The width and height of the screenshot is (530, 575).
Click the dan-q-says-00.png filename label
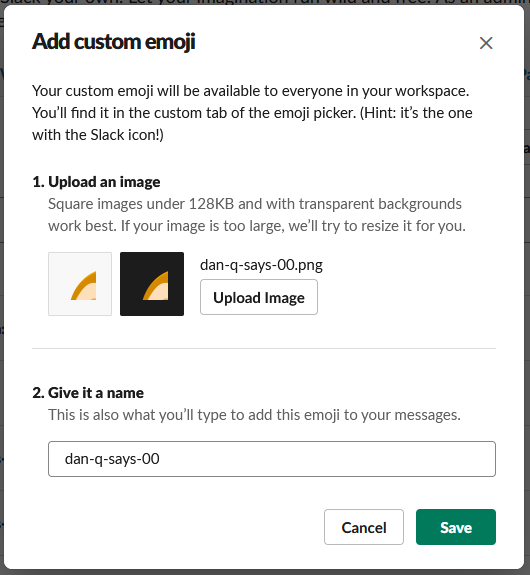(x=261, y=265)
